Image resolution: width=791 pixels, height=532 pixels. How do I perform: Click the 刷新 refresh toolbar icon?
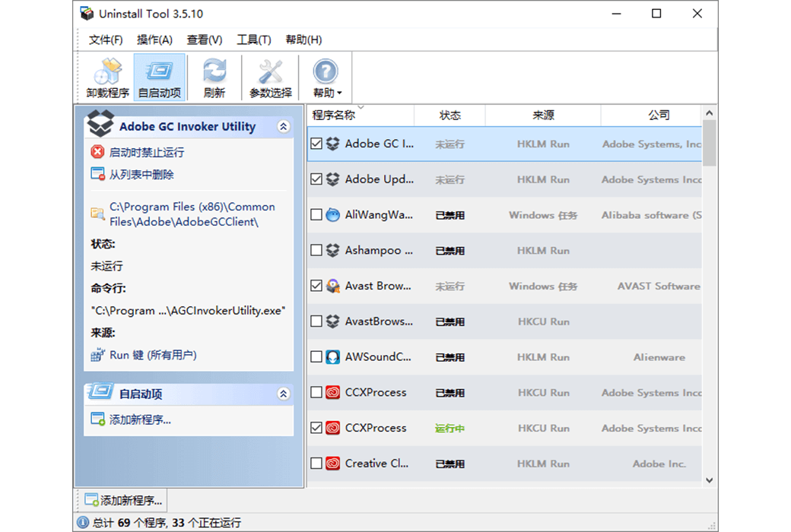pos(214,78)
